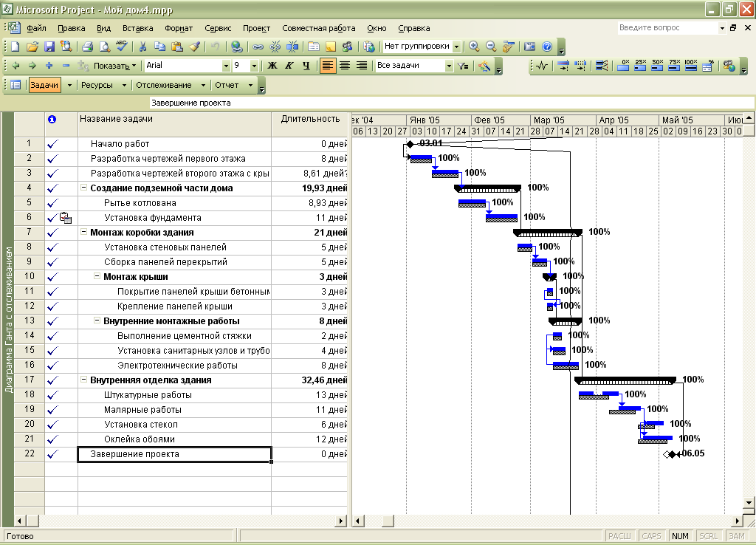756x545 pixels.
Task: Click the Zoom Out magnifier
Action: pyautogui.click(x=491, y=47)
